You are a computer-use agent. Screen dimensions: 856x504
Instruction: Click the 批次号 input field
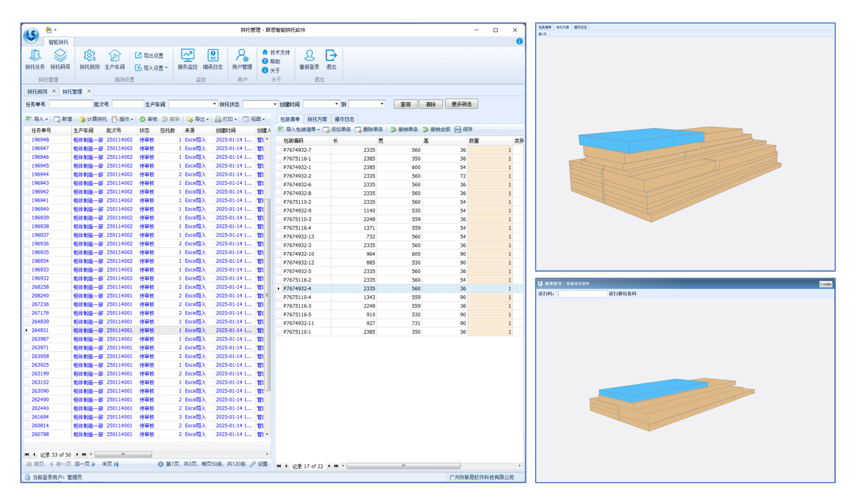click(x=127, y=104)
